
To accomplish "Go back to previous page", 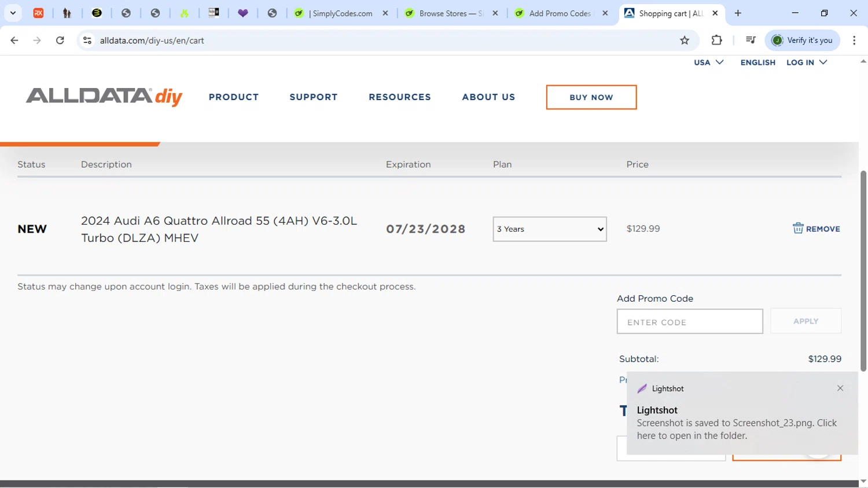I will pos(14,40).
